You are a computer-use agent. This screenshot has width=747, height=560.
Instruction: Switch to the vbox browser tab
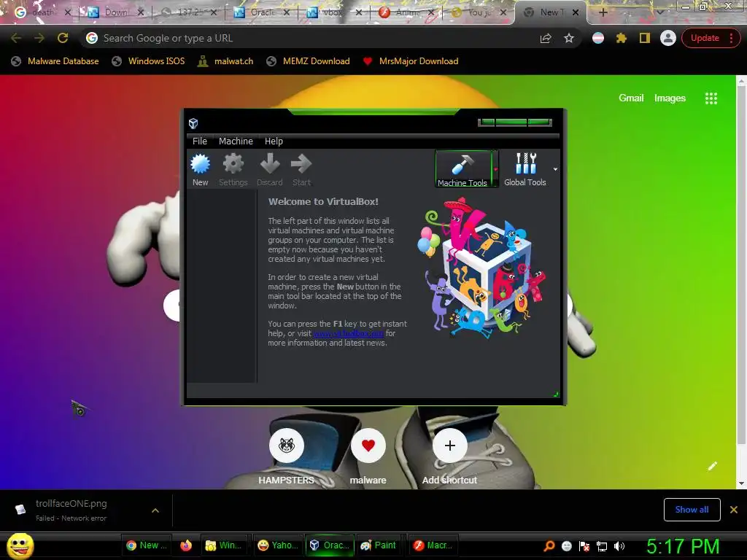click(333, 12)
